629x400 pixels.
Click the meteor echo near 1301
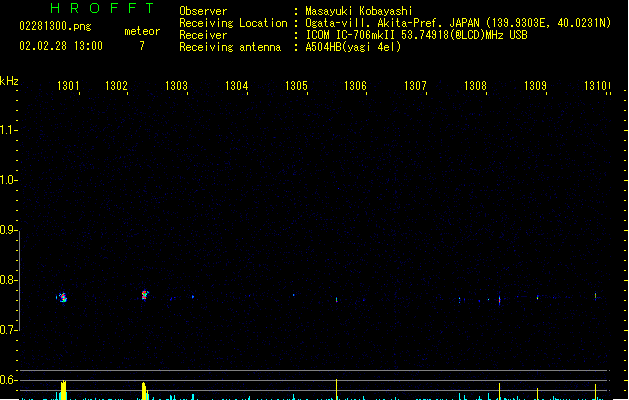coord(62,297)
